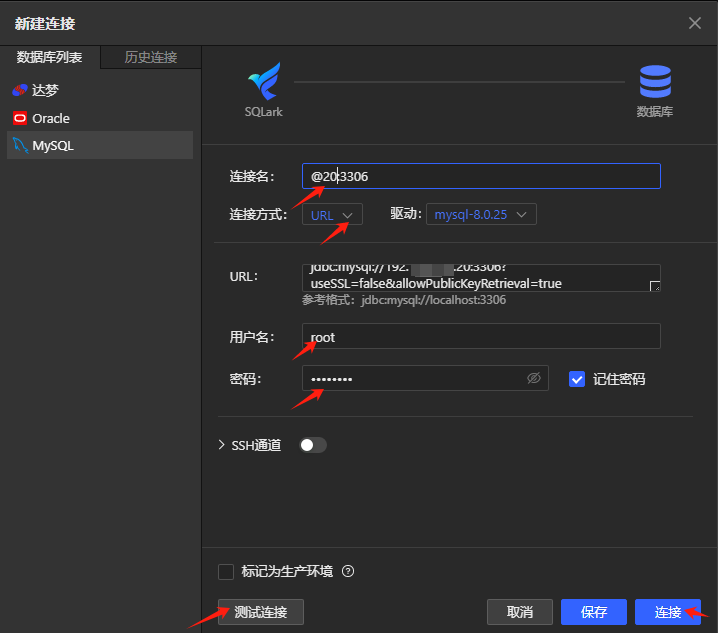Click the SQLark bird logo icon
The height and width of the screenshot is (633, 718).
click(x=264, y=81)
